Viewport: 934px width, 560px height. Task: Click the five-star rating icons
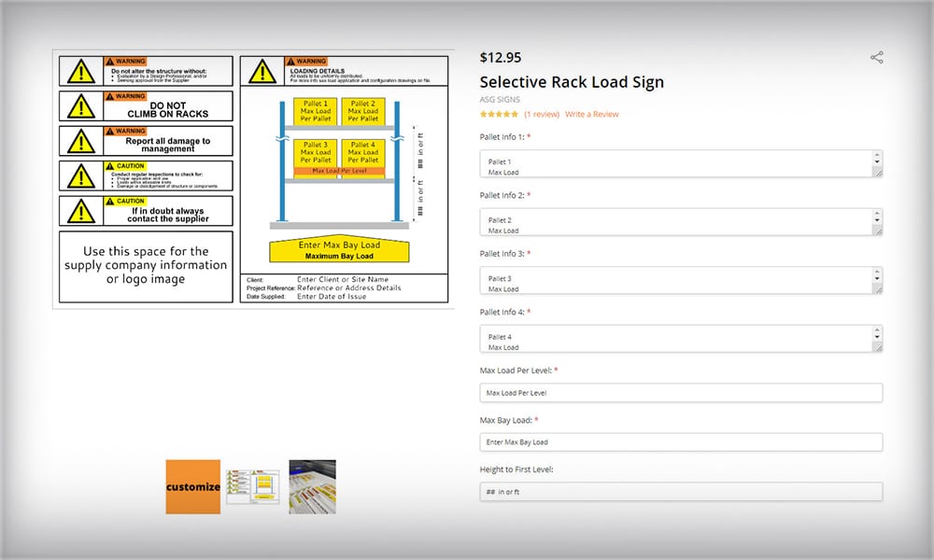(499, 114)
